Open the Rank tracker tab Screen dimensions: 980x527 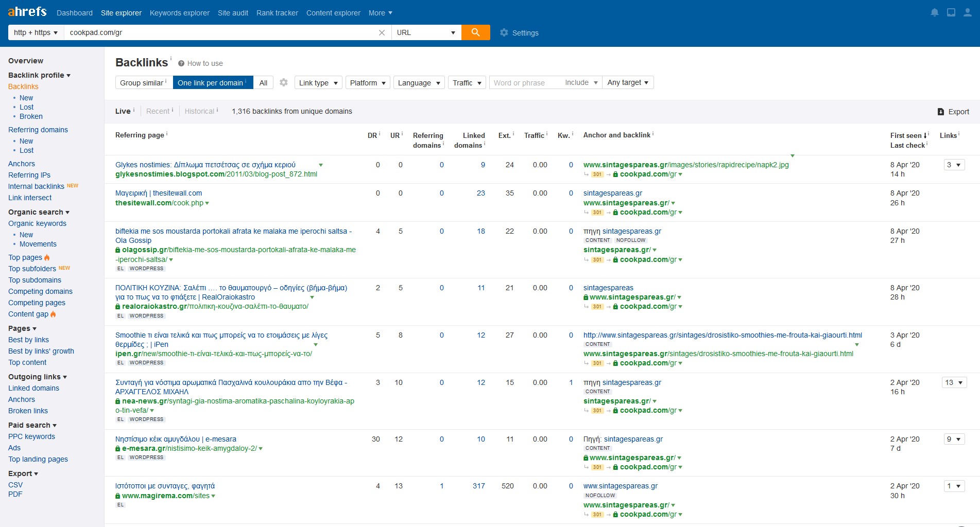tap(277, 13)
